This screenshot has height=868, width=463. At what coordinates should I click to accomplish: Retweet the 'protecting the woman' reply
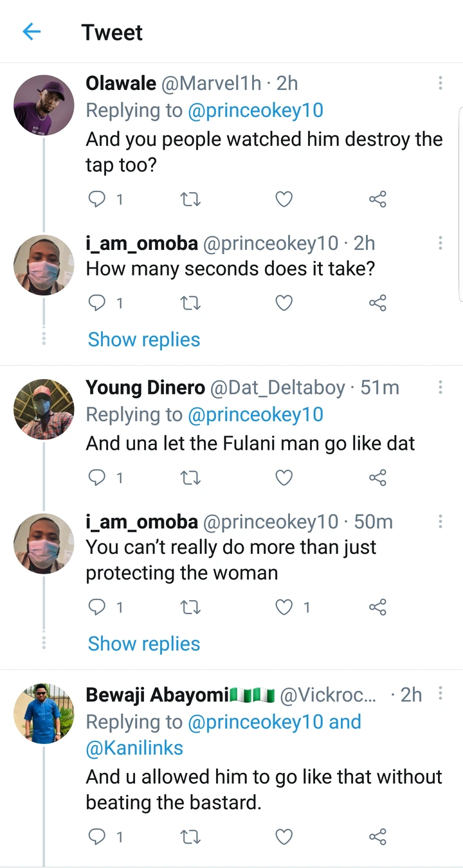[x=190, y=607]
